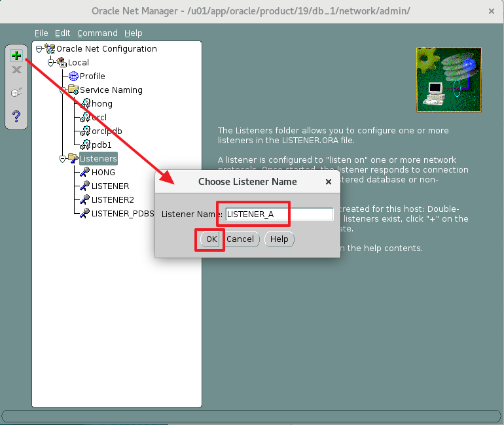This screenshot has height=425, width=504.
Task: Select the HONG listener label
Action: click(103, 173)
